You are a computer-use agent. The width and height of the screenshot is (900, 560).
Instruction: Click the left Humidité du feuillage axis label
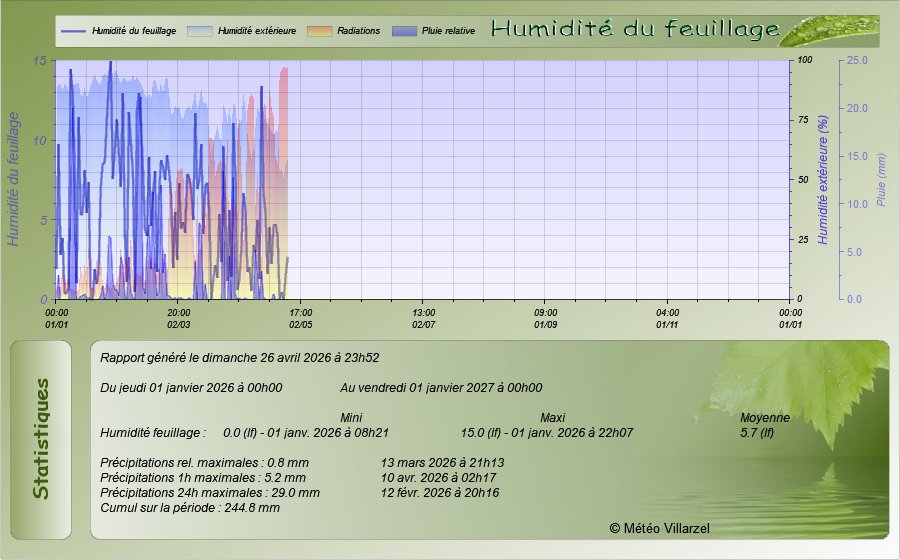click(x=14, y=179)
